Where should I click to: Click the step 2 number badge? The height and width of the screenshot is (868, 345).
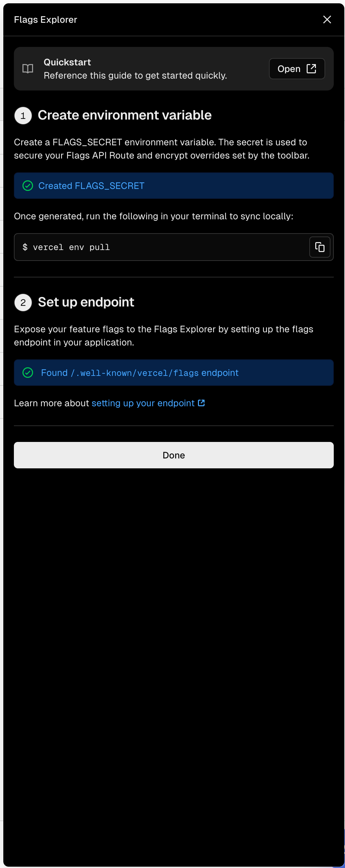pos(23,303)
